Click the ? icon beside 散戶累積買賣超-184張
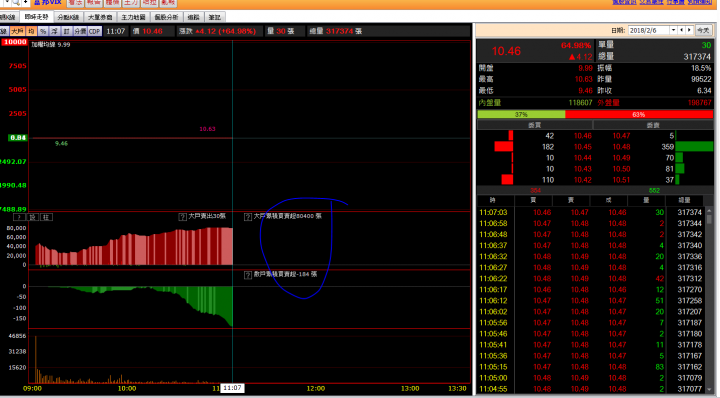Viewport: 720px width, 398px height. tap(248, 275)
